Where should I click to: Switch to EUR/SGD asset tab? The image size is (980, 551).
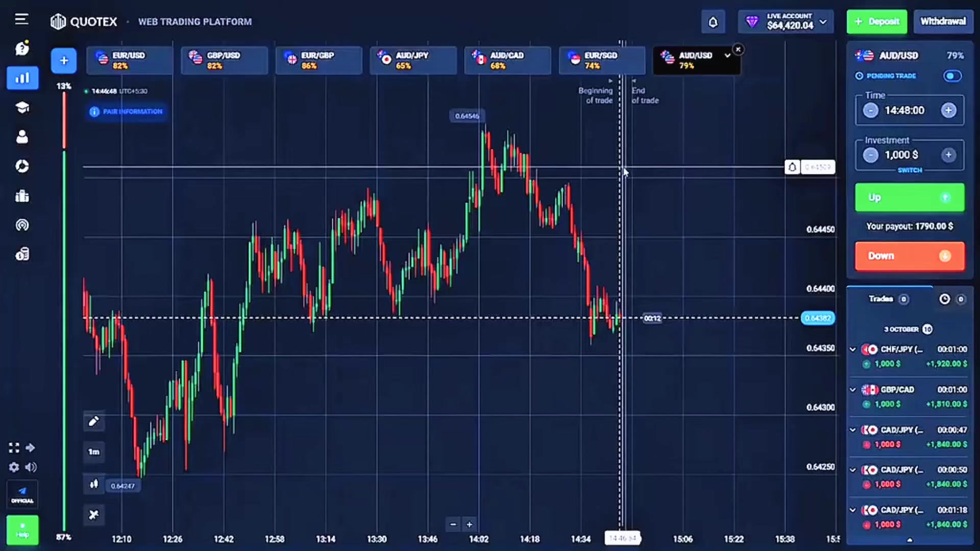(x=602, y=61)
